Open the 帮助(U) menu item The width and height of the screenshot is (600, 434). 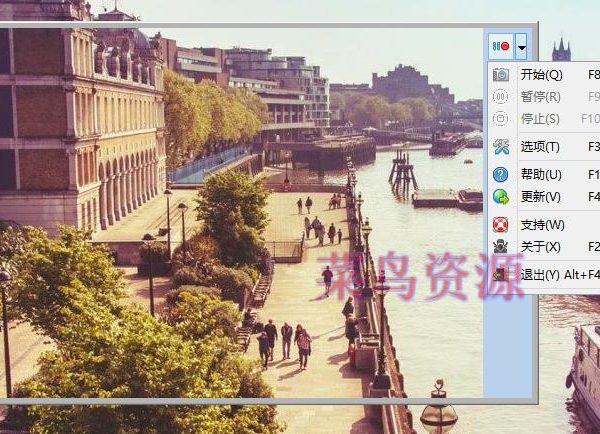coord(541,175)
